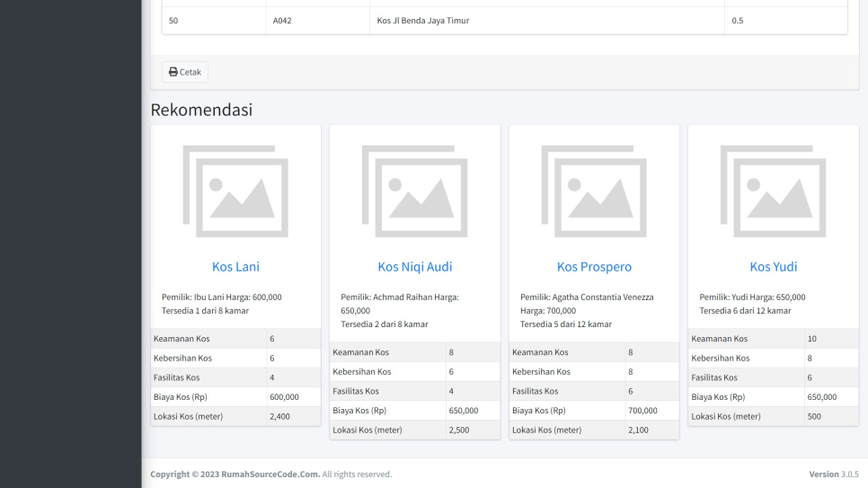Click the RumahSourceCode.Com footer link
868x488 pixels.
(270, 474)
